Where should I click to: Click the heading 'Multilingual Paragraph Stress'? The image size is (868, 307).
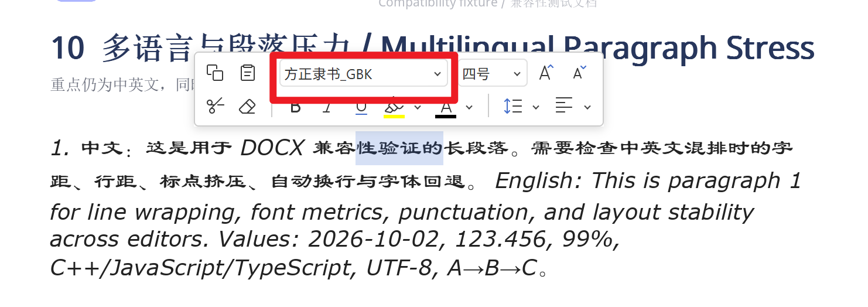[598, 49]
